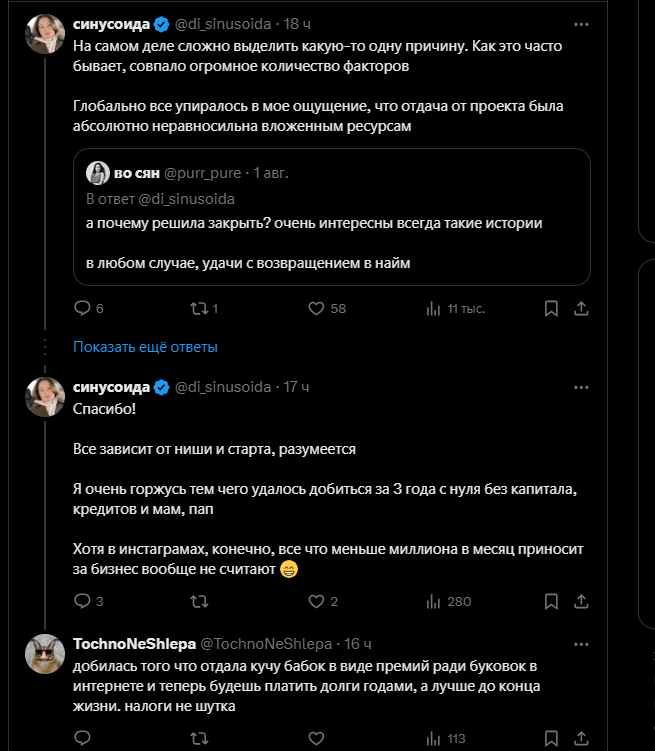Click 'Показать ещё ответы' link

click(x=145, y=347)
